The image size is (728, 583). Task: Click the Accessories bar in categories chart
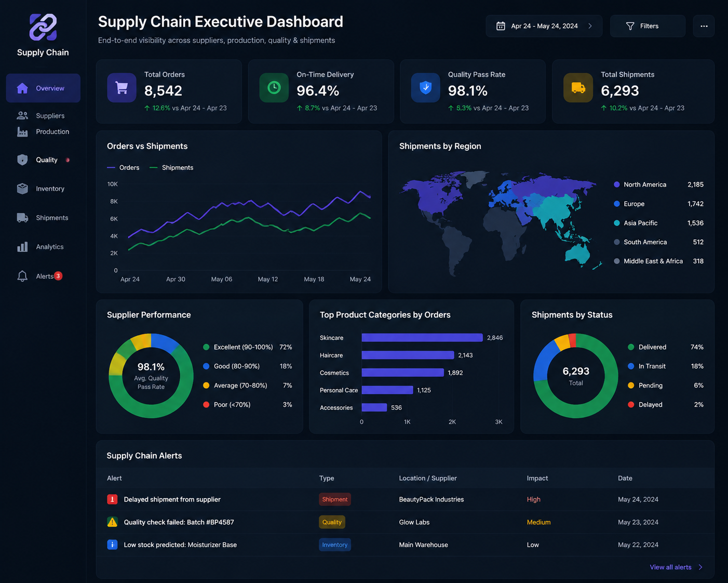click(374, 407)
